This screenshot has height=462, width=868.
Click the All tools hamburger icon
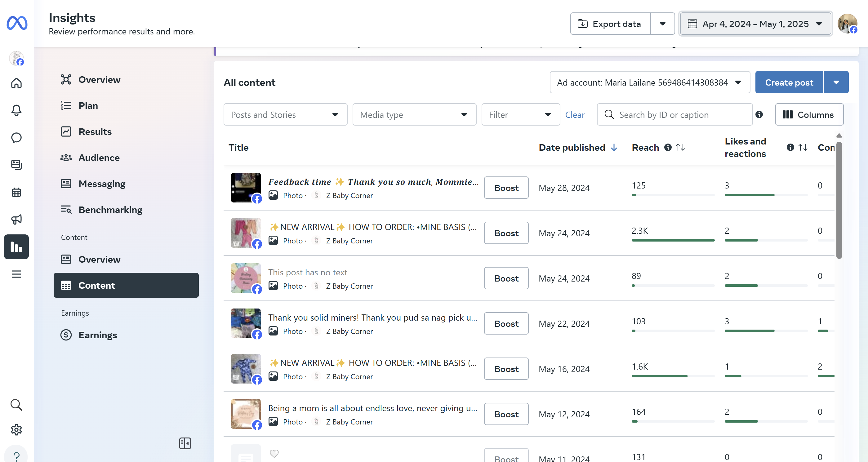click(16, 274)
